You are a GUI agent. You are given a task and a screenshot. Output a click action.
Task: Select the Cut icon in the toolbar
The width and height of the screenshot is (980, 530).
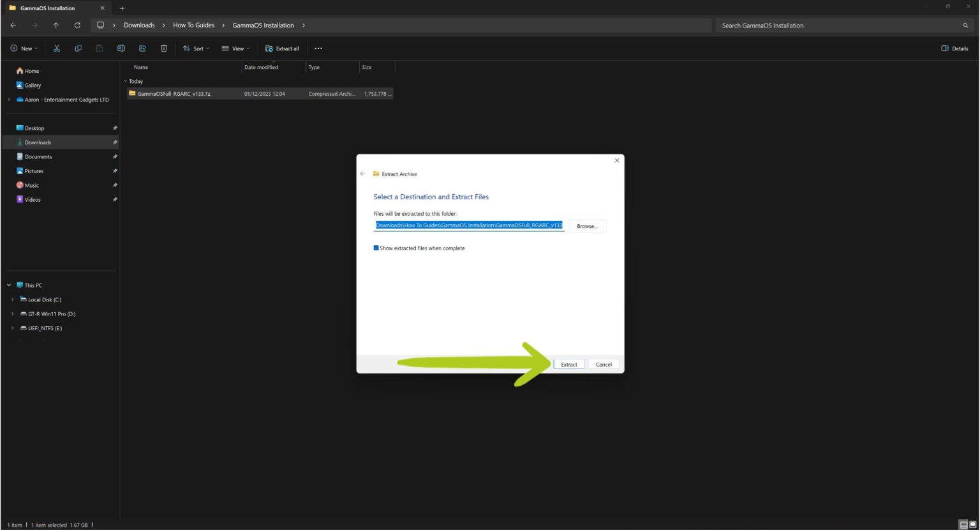(56, 48)
